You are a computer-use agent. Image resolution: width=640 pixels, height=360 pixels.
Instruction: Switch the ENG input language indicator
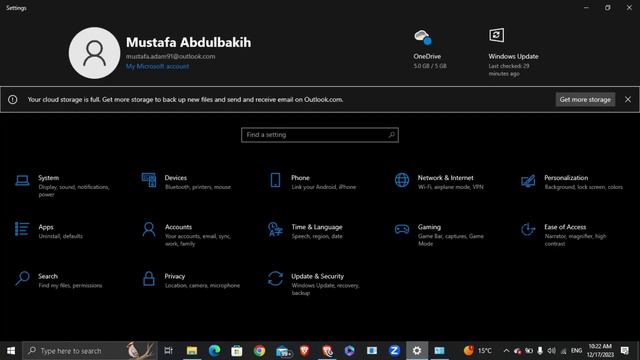click(576, 351)
